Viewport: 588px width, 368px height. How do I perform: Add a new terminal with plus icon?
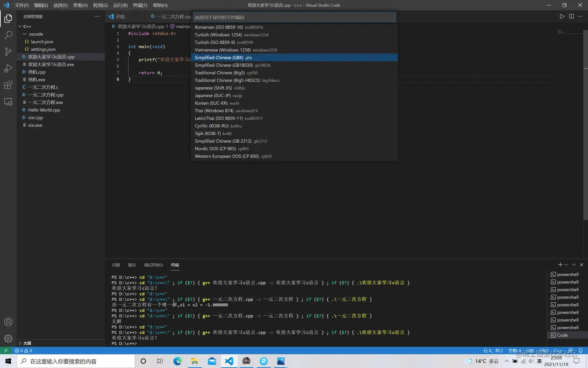pos(560,265)
